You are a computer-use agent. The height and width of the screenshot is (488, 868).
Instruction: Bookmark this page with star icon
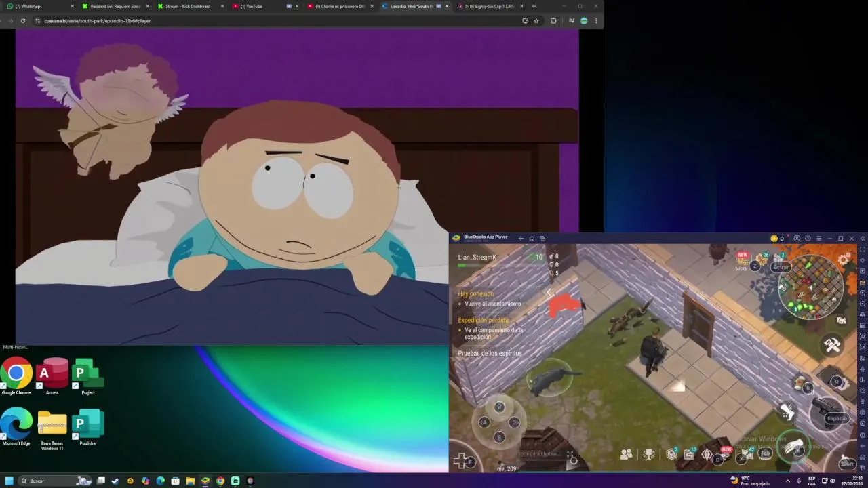click(x=536, y=21)
